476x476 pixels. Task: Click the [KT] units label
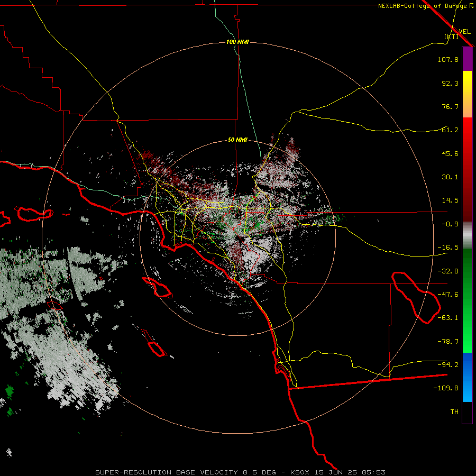coord(452,36)
